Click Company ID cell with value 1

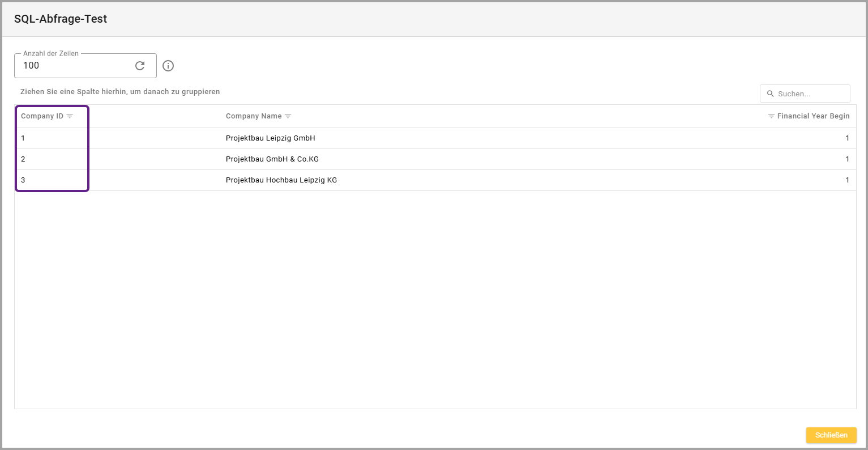point(23,138)
